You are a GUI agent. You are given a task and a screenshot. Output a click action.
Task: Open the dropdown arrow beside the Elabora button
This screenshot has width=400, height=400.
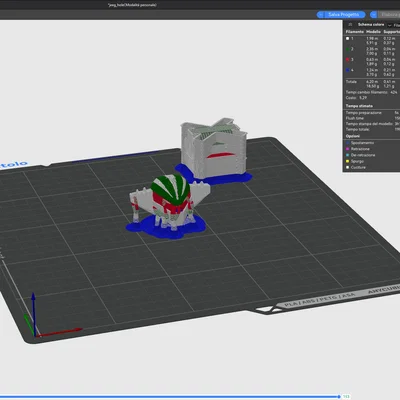pyautogui.click(x=374, y=15)
